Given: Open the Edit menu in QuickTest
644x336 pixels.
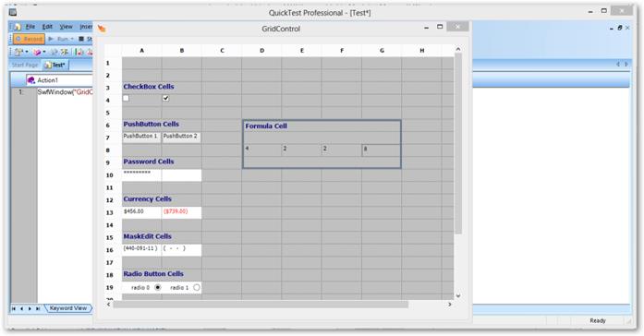Looking at the screenshot, I should (x=47, y=27).
